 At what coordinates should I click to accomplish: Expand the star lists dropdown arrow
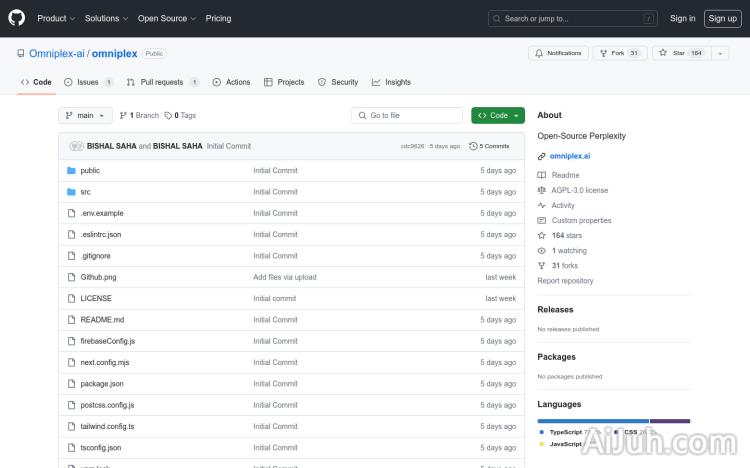click(721, 53)
